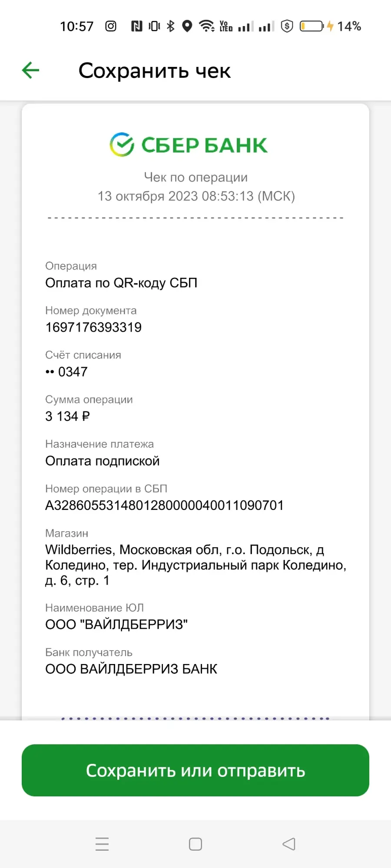Open the recent apps menu button
The height and width of the screenshot is (868, 391).
pos(102,844)
